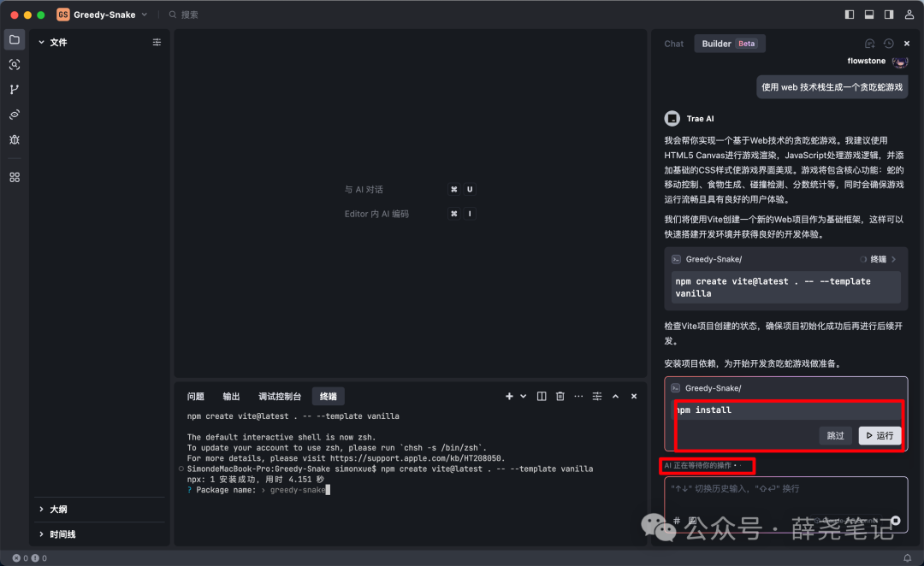Delete the terminal via trash icon
The image size is (924, 566).
pyautogui.click(x=560, y=396)
